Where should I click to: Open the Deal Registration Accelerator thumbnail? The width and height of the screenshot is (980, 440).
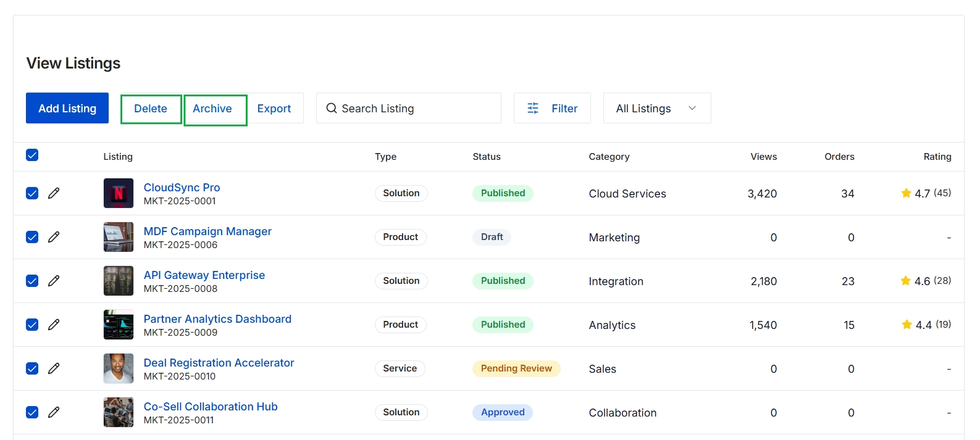pos(119,368)
